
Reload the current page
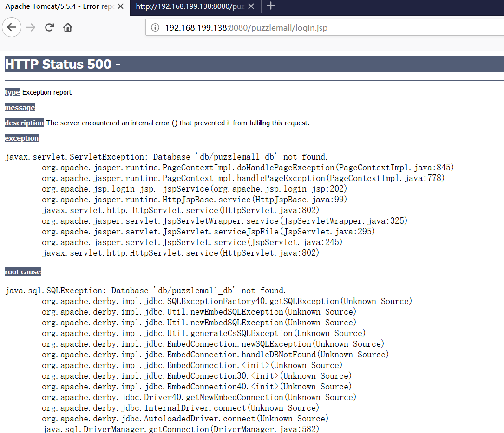point(49,27)
